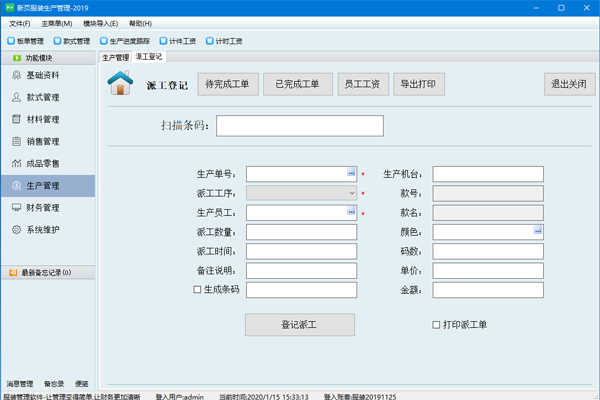600x400 pixels.
Task: Select 款式管理 in sidebar
Action: coord(48,97)
